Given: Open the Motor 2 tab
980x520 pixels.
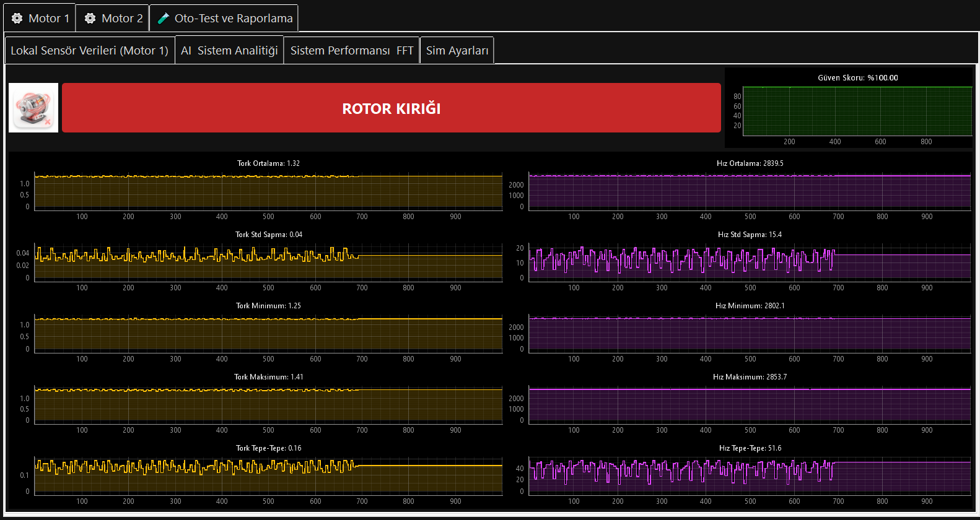Looking at the screenshot, I should [x=113, y=18].
